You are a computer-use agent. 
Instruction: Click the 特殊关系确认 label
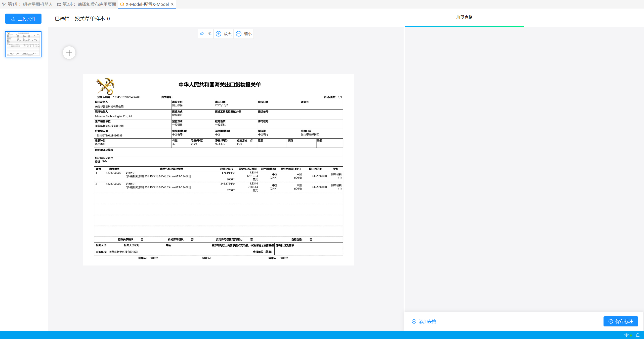pos(126,240)
